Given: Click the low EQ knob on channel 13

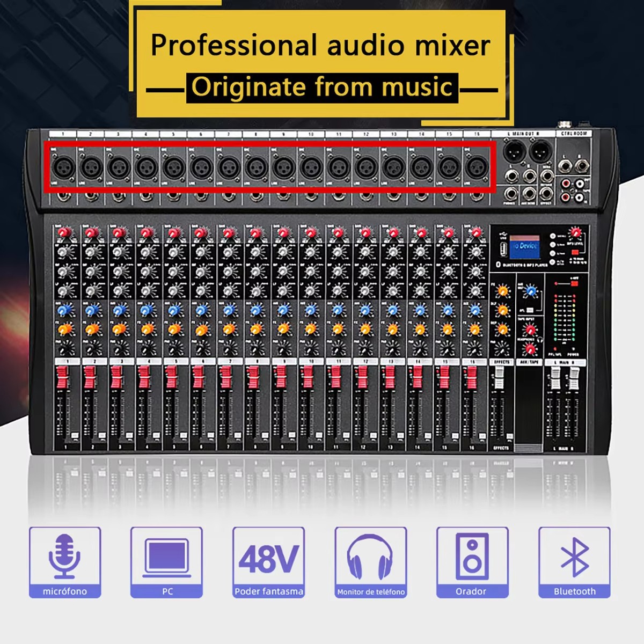Looking at the screenshot, I should 393,290.
